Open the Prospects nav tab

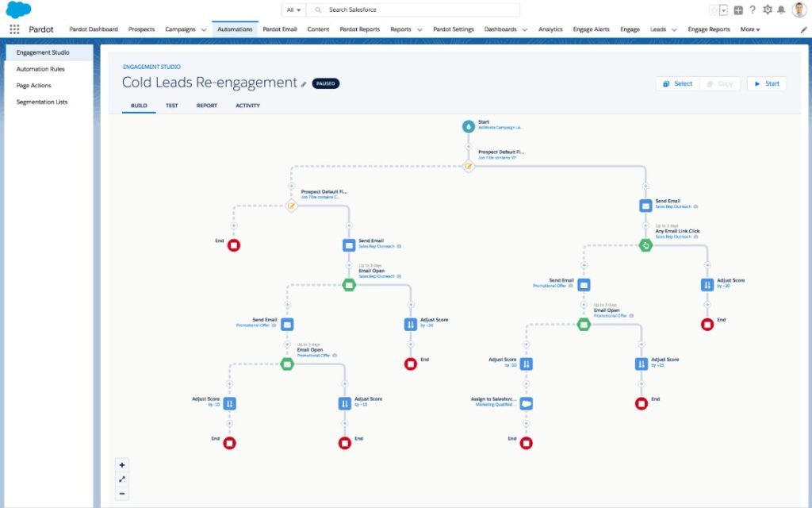141,29
